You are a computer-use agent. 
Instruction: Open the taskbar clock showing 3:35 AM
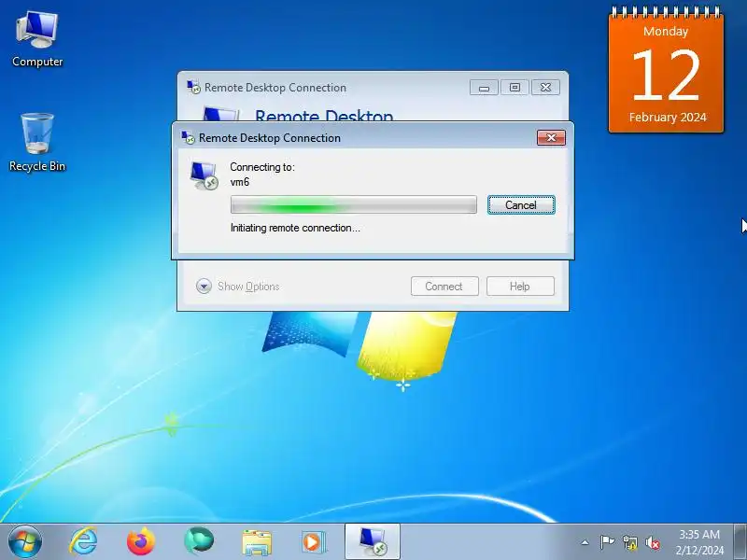pos(699,542)
